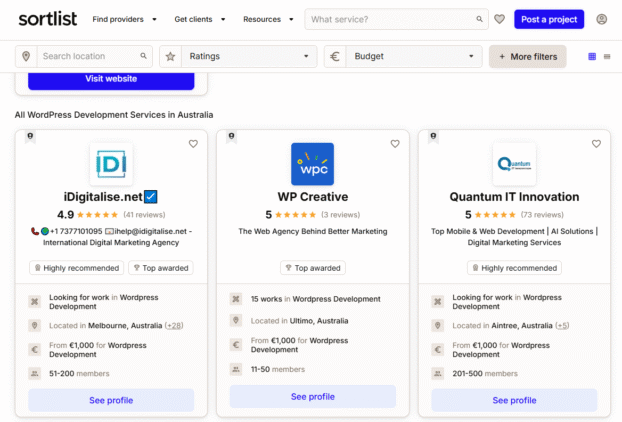Save iDigitalise.net to favorites
The image size is (622, 422).
coord(193,144)
